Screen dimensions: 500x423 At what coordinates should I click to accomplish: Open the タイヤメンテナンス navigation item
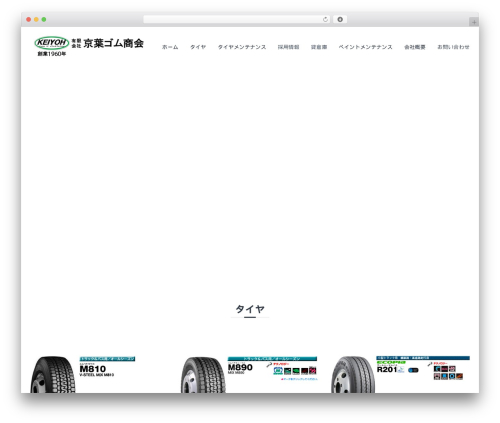(242, 47)
